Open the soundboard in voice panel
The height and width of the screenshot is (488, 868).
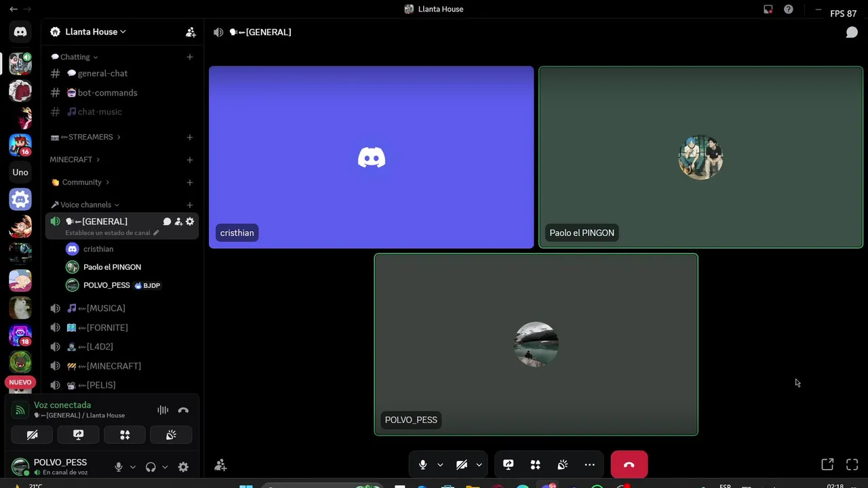click(x=171, y=435)
